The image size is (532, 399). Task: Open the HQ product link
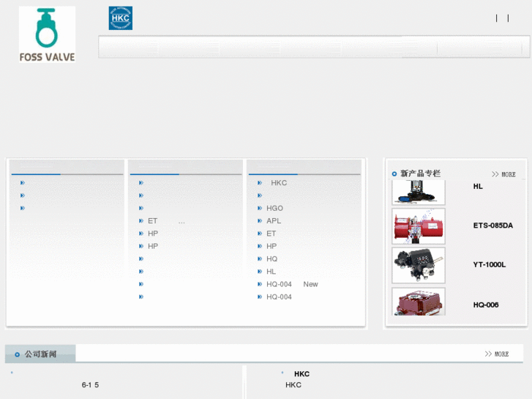(271, 258)
